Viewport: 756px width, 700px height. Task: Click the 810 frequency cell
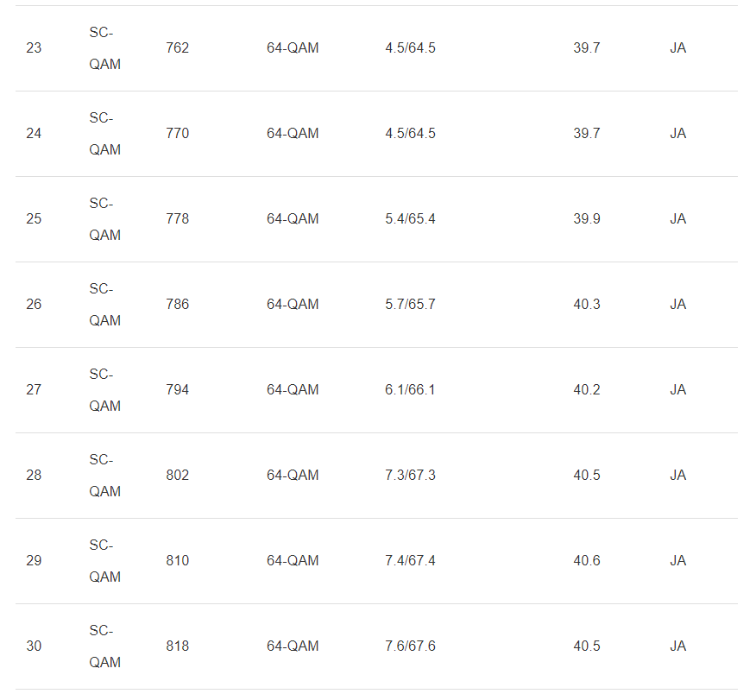(177, 561)
